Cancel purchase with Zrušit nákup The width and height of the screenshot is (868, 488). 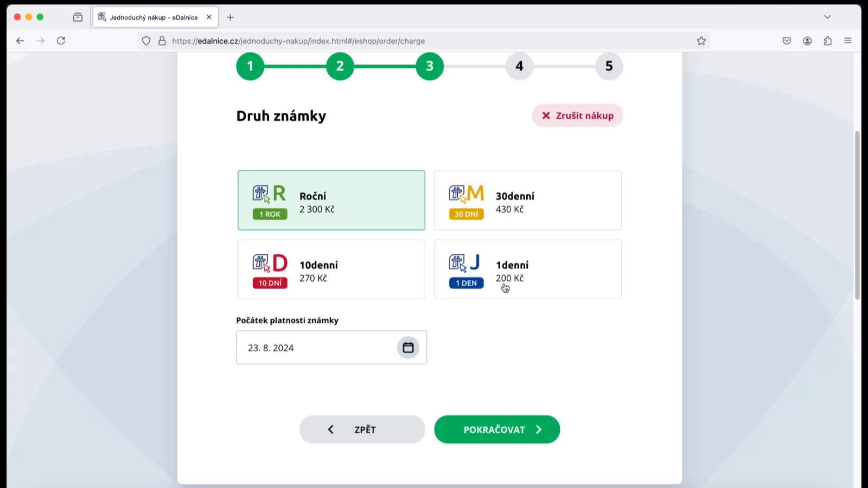pyautogui.click(x=577, y=115)
